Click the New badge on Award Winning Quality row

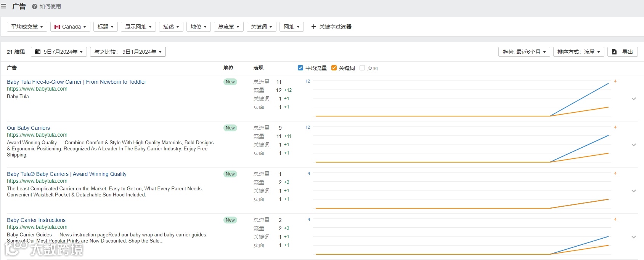(230, 174)
